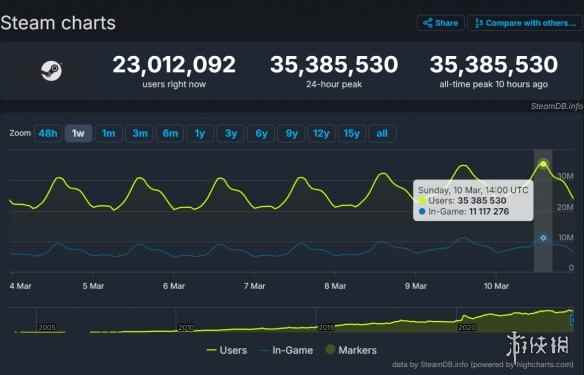Click the SteamDB.info credit text
The image size is (584, 375).
point(557,106)
